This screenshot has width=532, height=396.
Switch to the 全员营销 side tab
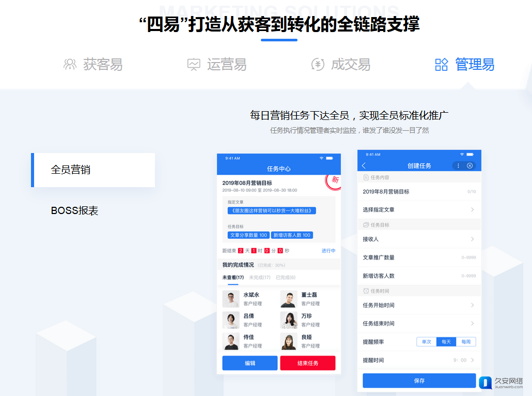pyautogui.click(x=93, y=170)
